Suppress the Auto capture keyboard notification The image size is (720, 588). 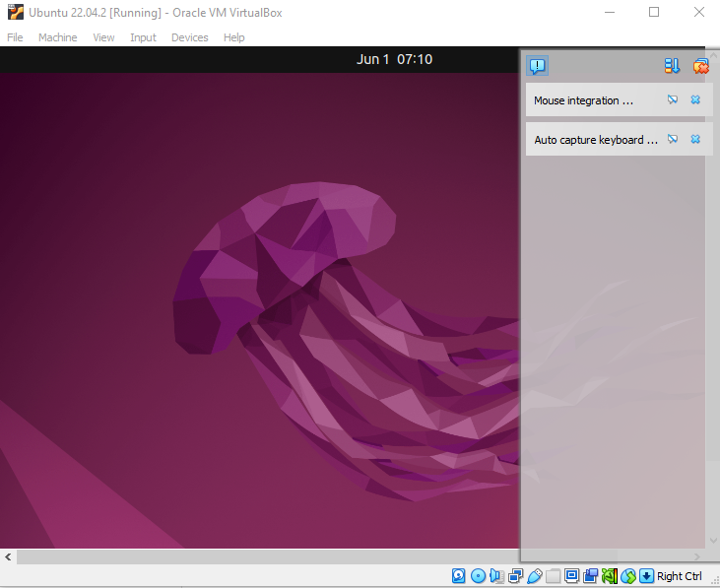click(x=673, y=139)
